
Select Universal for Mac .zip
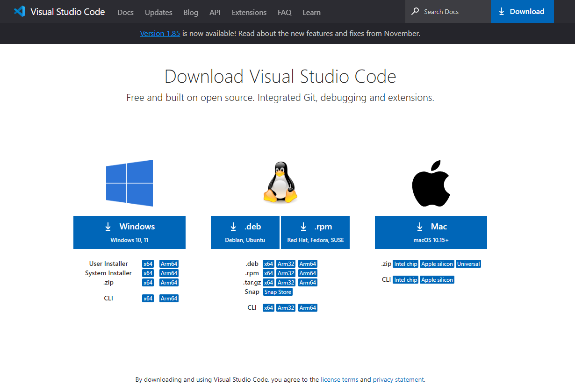pos(468,264)
